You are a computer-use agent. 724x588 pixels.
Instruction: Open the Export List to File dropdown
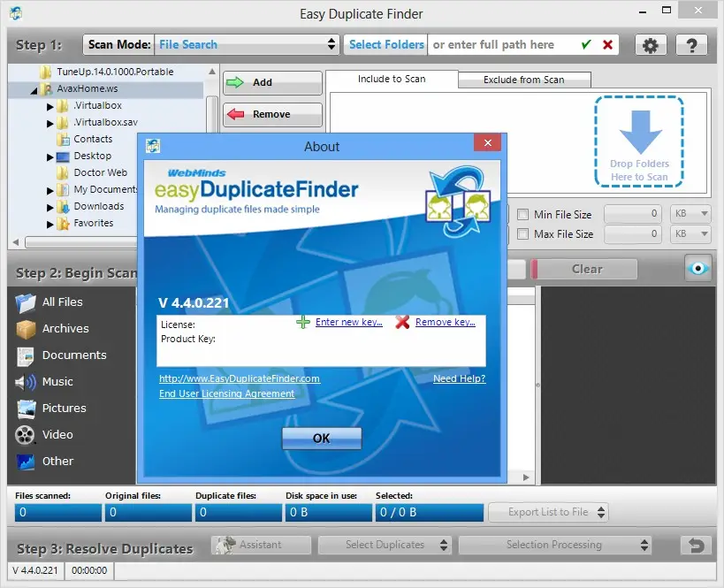(549, 512)
